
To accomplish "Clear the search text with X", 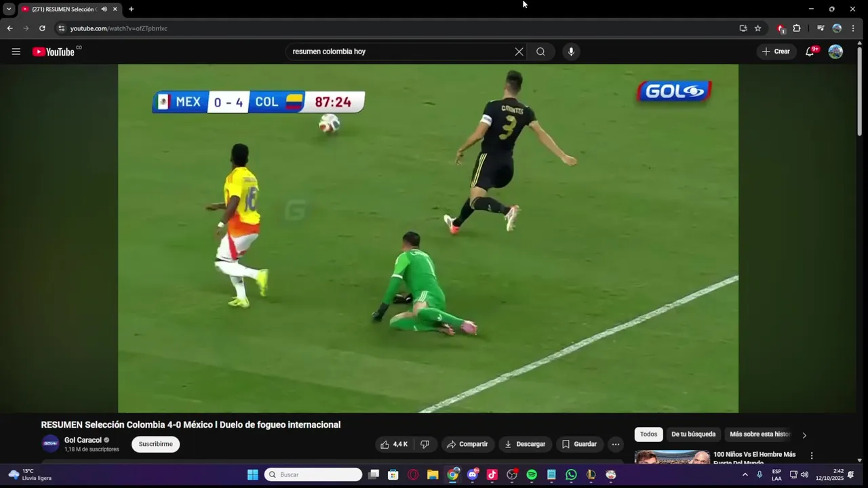I will 519,52.
